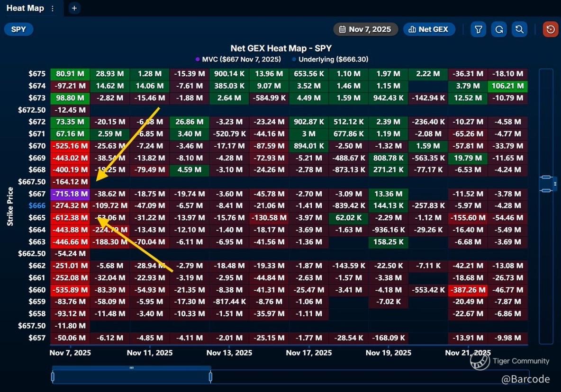This screenshot has width=561, height=392.
Task: Click the $666 strike price label
Action: click(x=37, y=205)
